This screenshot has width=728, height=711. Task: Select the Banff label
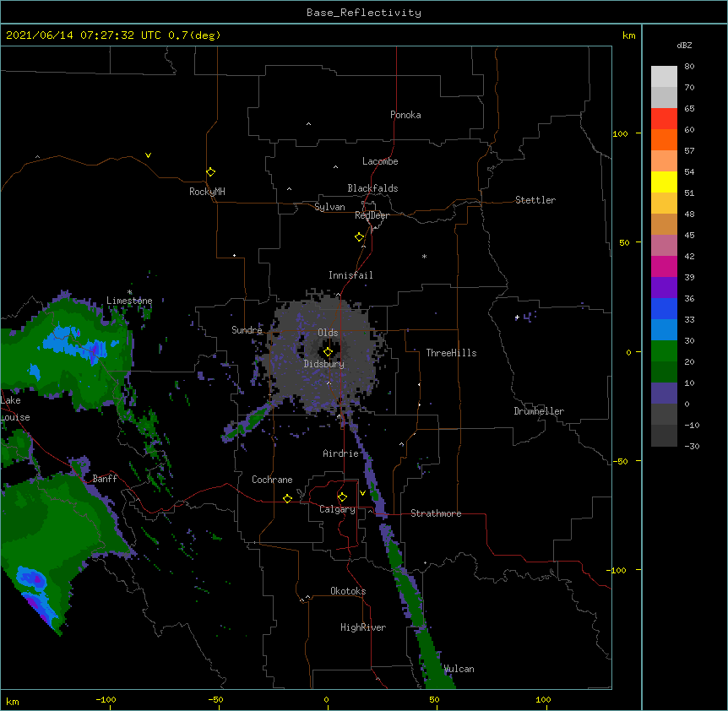105,479
